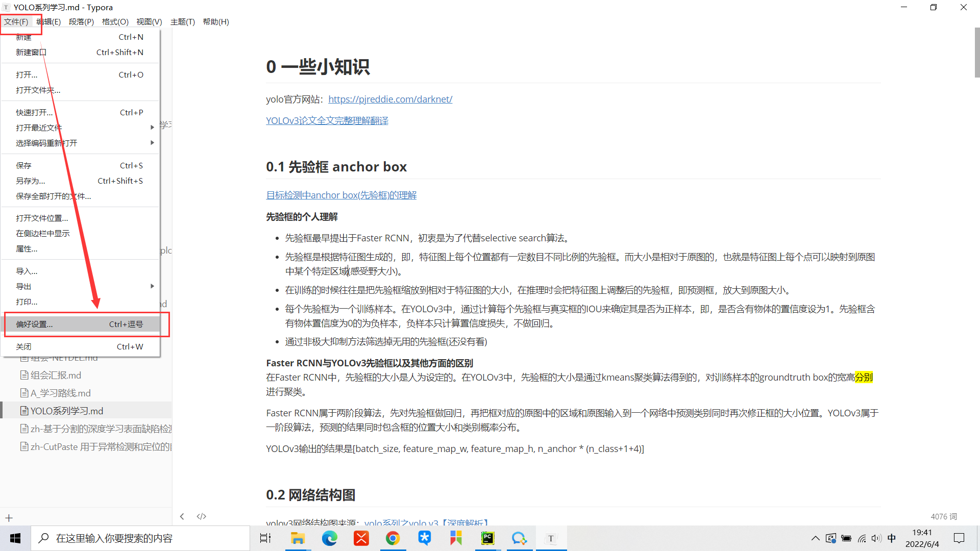Image resolution: width=980 pixels, height=551 pixels.
Task: Choose 导入... from the file menu
Action: coord(81,271)
